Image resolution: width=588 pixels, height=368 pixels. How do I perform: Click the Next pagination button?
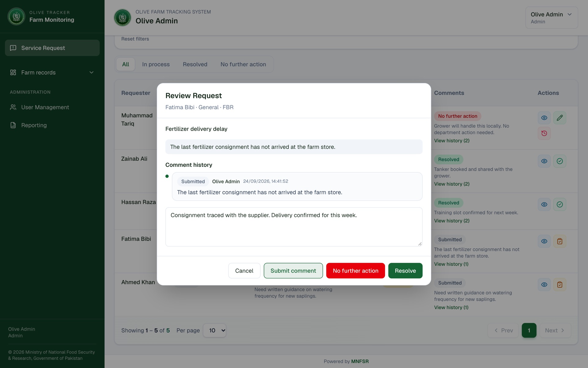coord(555,330)
